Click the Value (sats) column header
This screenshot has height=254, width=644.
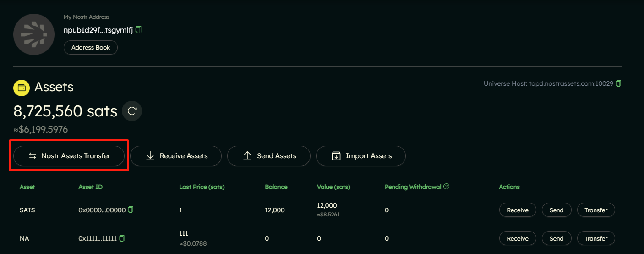click(333, 187)
